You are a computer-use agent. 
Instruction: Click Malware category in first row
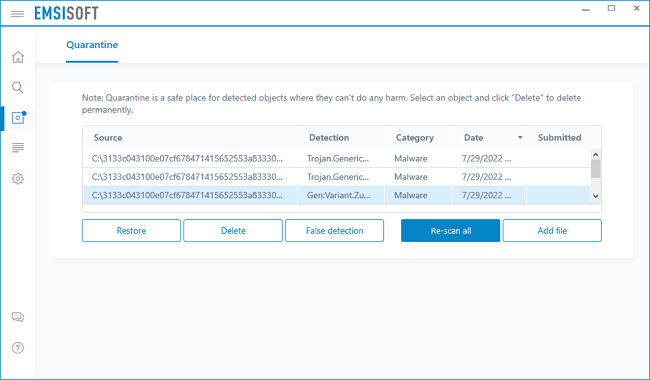pos(410,158)
